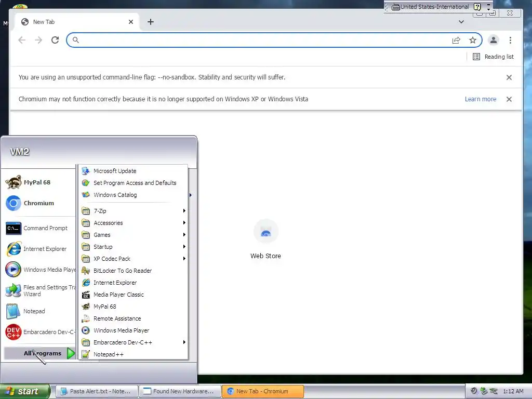Image resolution: width=532 pixels, height=399 pixels.
Task: Click the VM2 user name header
Action: click(x=20, y=152)
